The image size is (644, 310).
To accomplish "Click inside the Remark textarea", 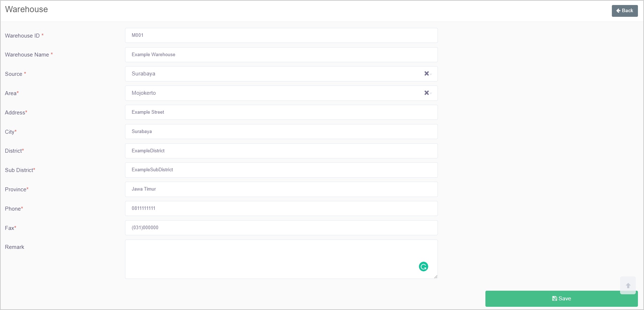I will (271, 259).
